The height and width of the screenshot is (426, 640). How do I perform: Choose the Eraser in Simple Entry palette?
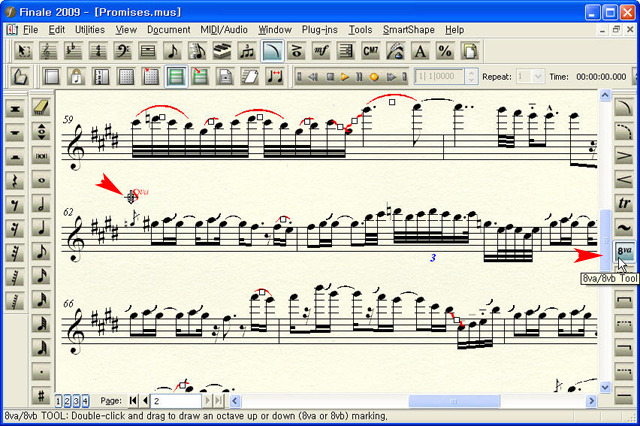point(41,108)
